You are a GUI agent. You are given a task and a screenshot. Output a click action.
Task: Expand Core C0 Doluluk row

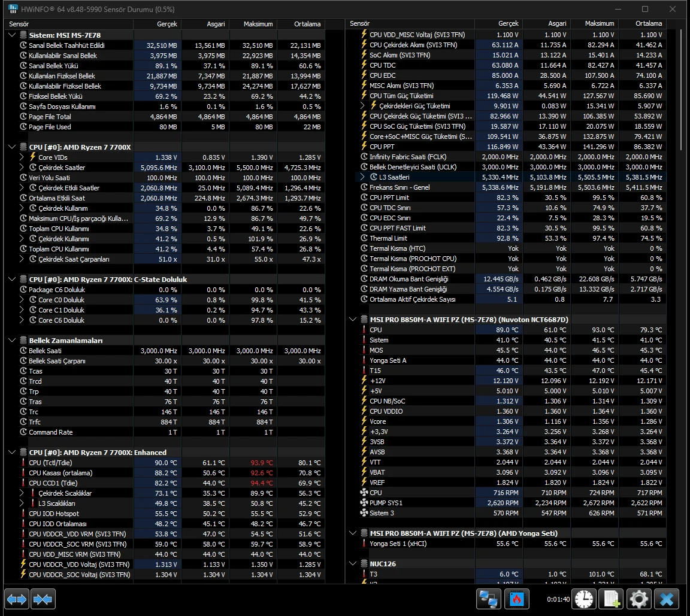[22, 299]
